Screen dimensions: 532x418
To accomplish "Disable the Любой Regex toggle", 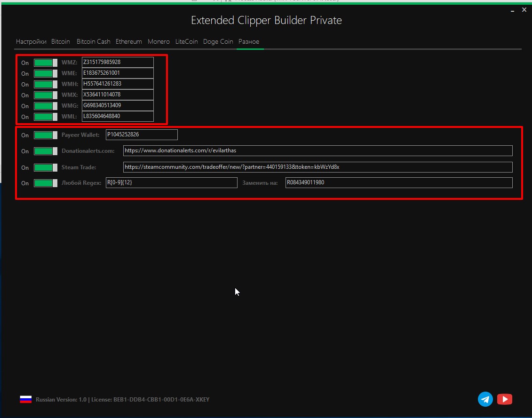I will (x=46, y=183).
